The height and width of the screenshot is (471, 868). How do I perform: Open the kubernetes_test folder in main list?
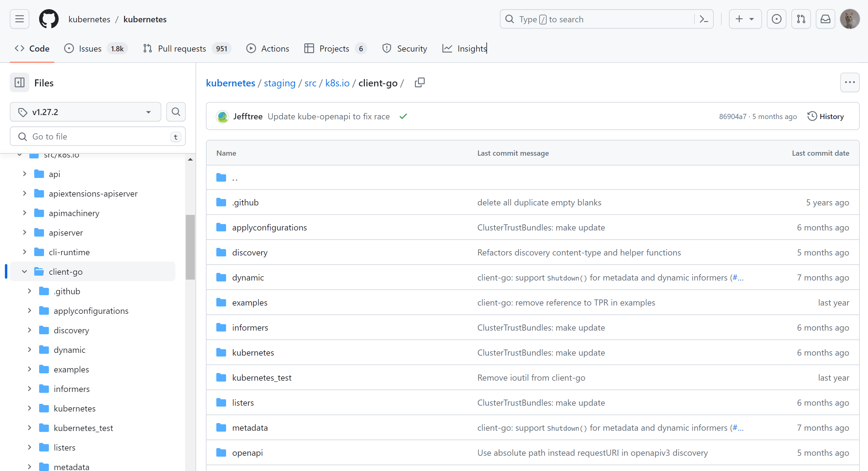pyautogui.click(x=262, y=377)
